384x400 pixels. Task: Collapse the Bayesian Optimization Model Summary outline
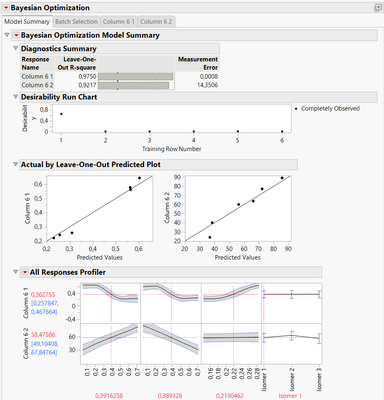coord(7,35)
